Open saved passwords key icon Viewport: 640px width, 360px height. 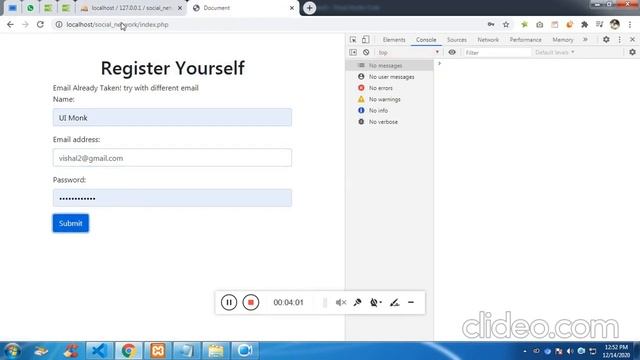pos(491,24)
